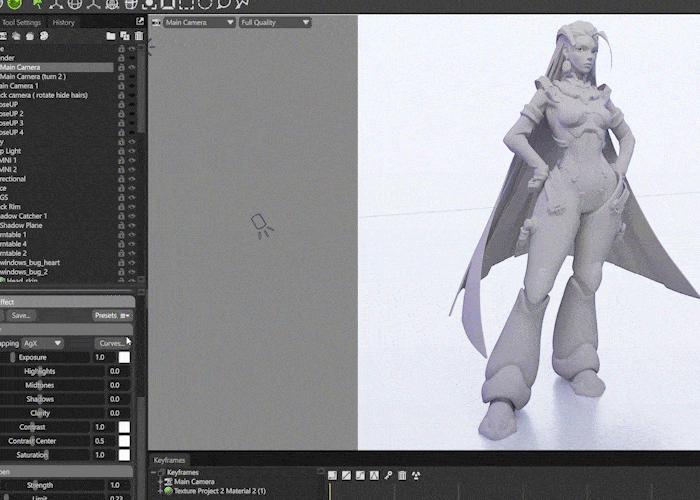The image size is (700, 500).
Task: Open the AgX tone mapping dropdown
Action: 43,343
